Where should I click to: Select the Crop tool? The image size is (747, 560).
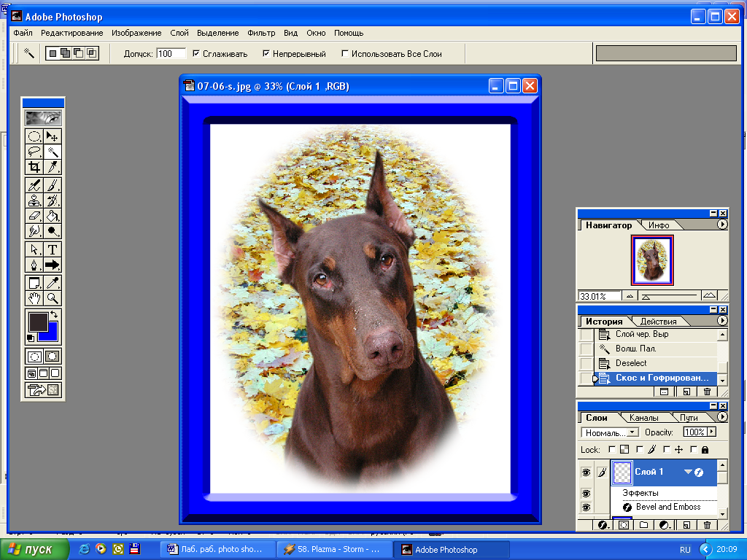[34, 167]
